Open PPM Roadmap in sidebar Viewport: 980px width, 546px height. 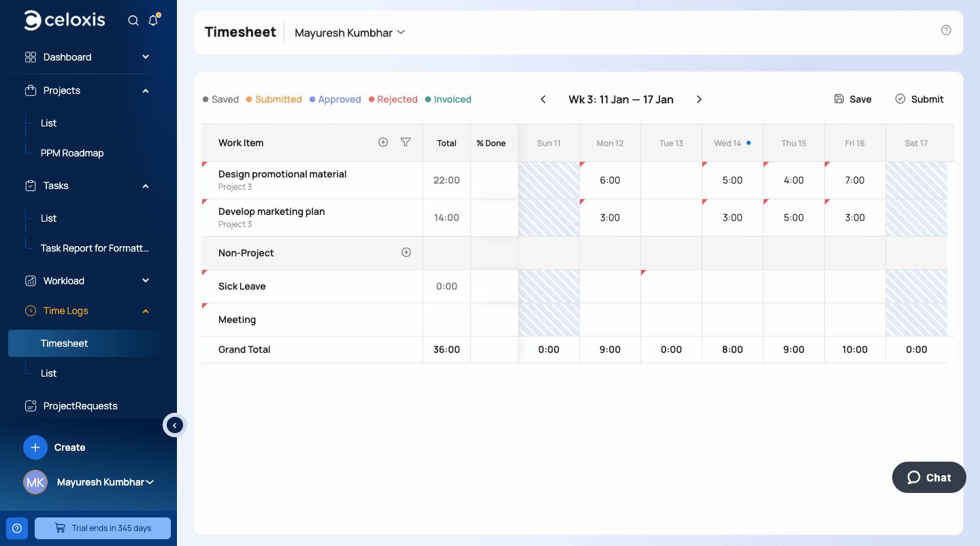[72, 153]
